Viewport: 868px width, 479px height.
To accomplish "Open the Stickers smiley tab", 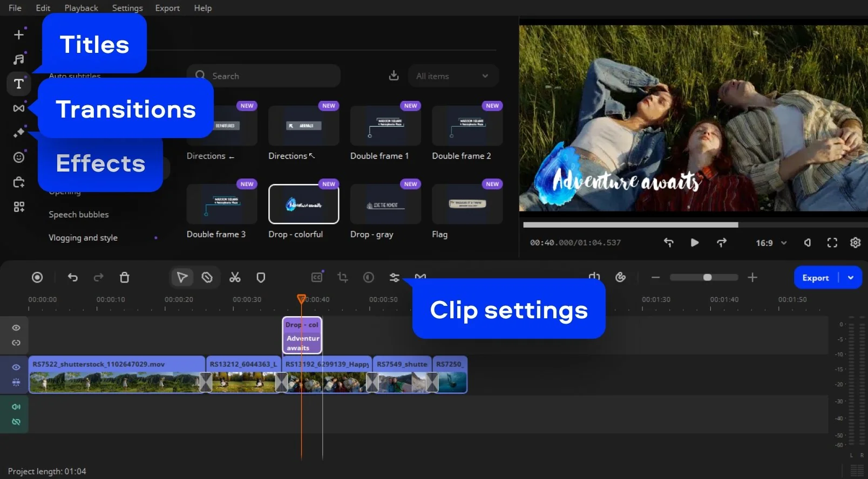I will [19, 157].
